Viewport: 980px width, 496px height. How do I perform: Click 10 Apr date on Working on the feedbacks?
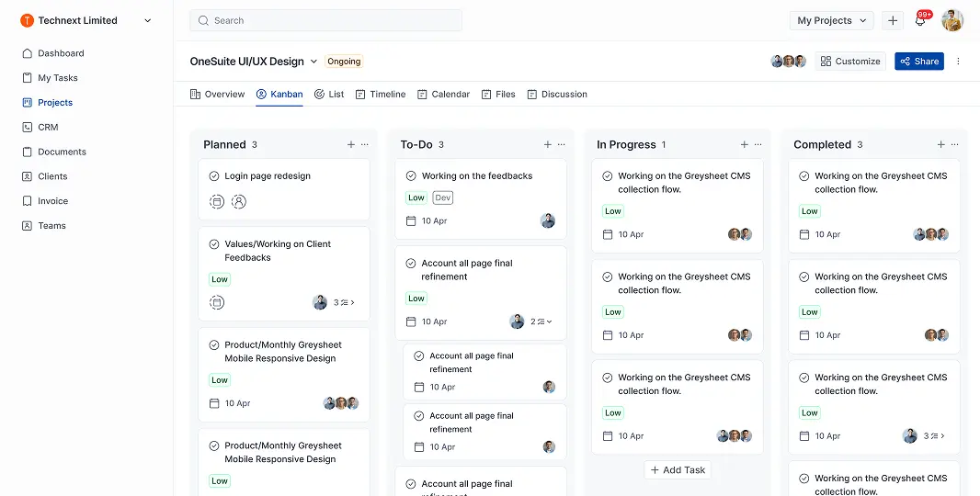427,221
